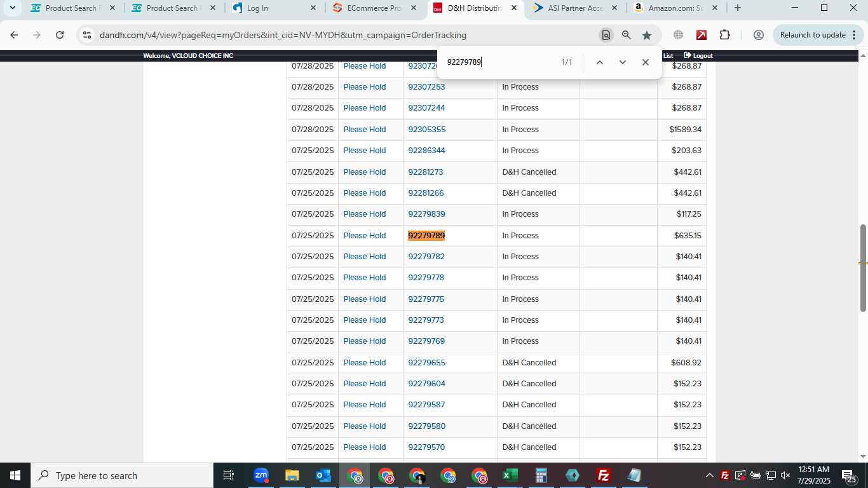This screenshot has height=488, width=868.
Task: Switch to the Log In tab
Action: [x=274, y=8]
